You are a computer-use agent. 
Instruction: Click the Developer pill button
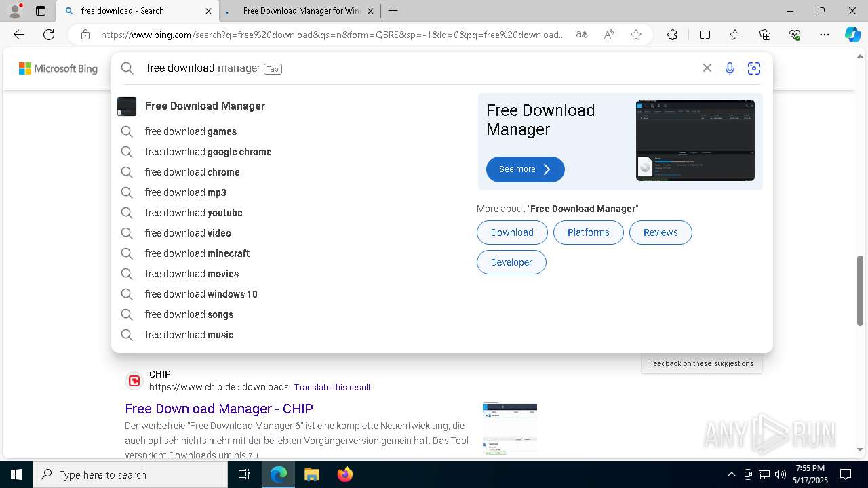511,262
